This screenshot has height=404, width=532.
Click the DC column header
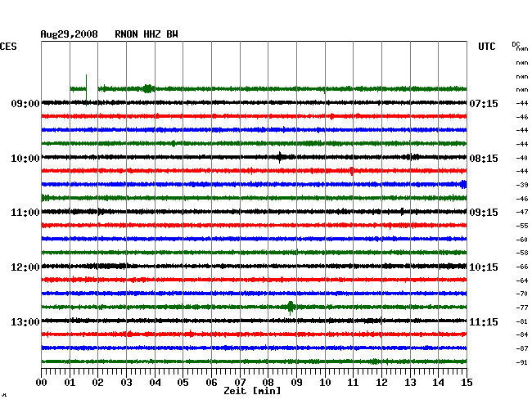tap(516, 44)
